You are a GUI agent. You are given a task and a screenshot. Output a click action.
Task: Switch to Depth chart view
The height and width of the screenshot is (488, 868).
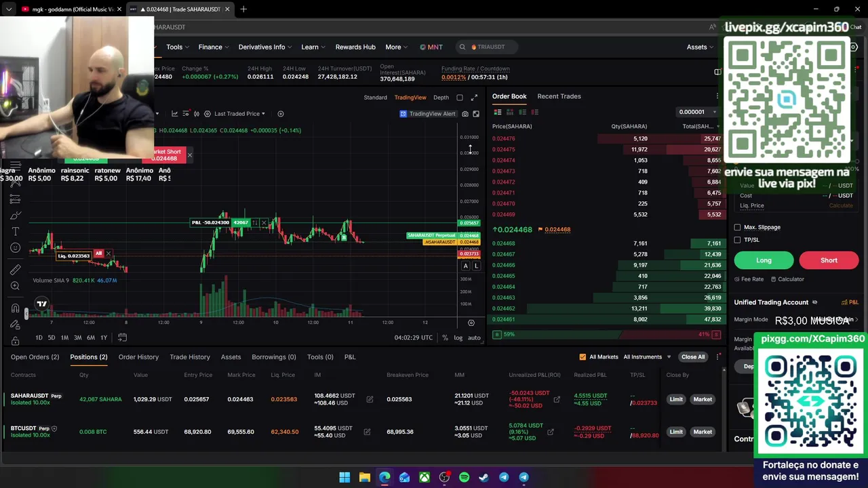tap(441, 98)
